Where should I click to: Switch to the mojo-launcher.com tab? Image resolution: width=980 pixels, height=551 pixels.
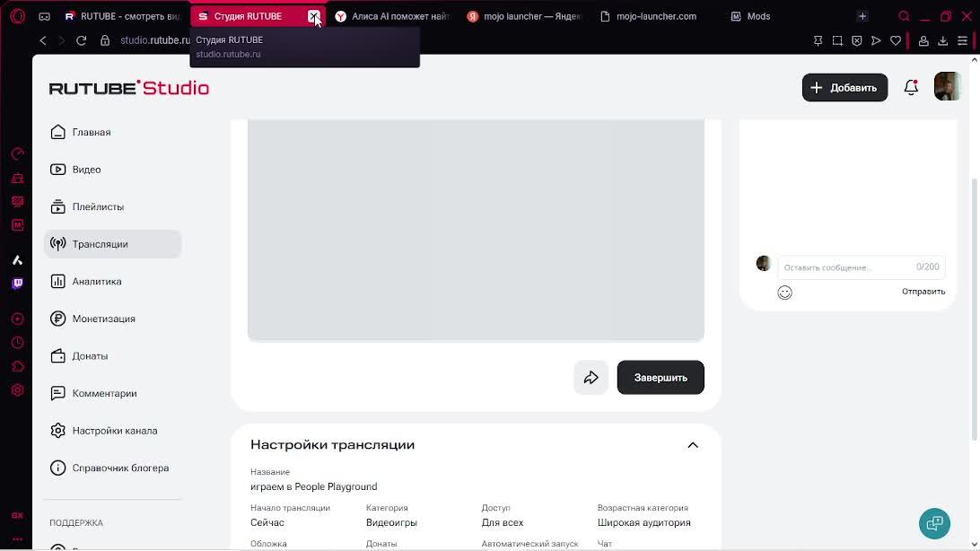click(656, 16)
